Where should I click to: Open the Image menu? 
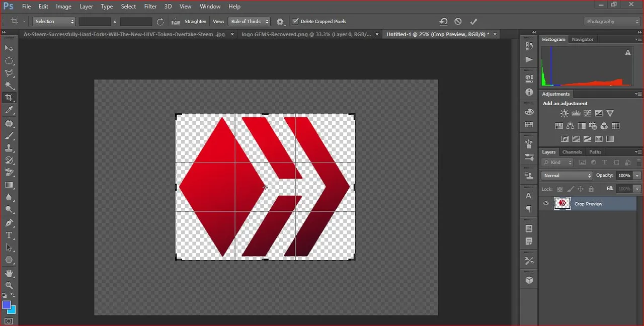[x=63, y=7]
